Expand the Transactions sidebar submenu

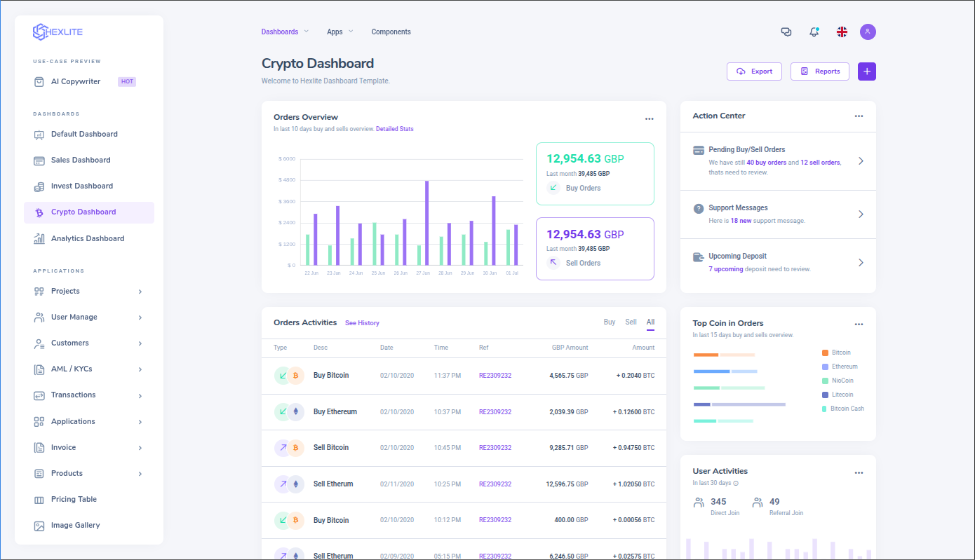coord(89,395)
